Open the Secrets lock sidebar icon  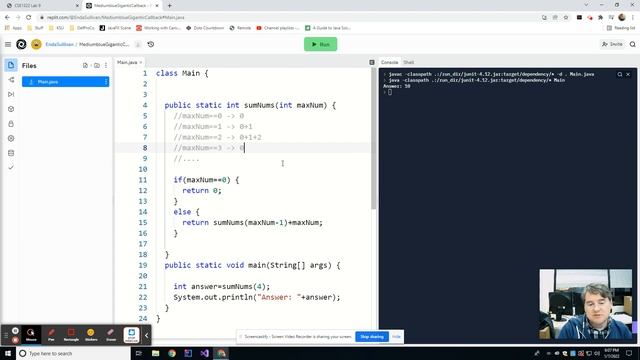point(11,124)
